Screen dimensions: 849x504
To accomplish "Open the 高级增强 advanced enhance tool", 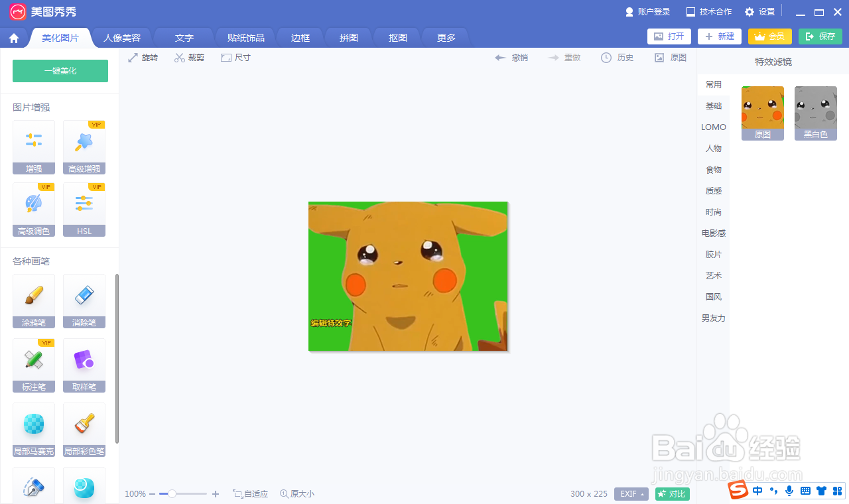I will point(84,147).
